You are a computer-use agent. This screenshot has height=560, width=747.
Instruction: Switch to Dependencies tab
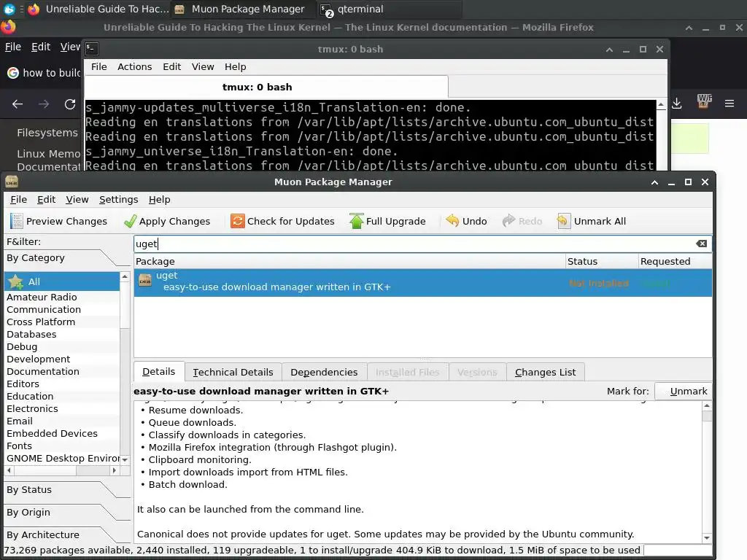pyautogui.click(x=324, y=372)
